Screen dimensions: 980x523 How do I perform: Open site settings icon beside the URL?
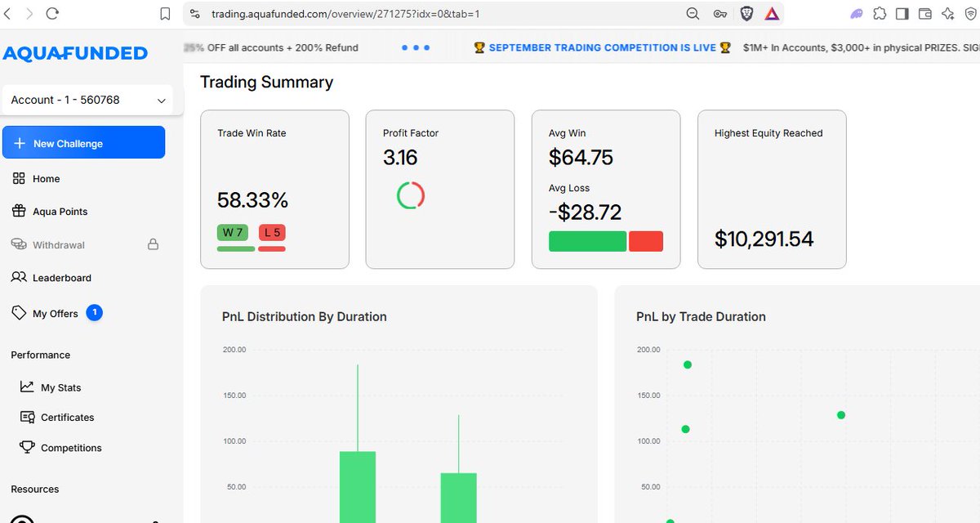point(194,14)
